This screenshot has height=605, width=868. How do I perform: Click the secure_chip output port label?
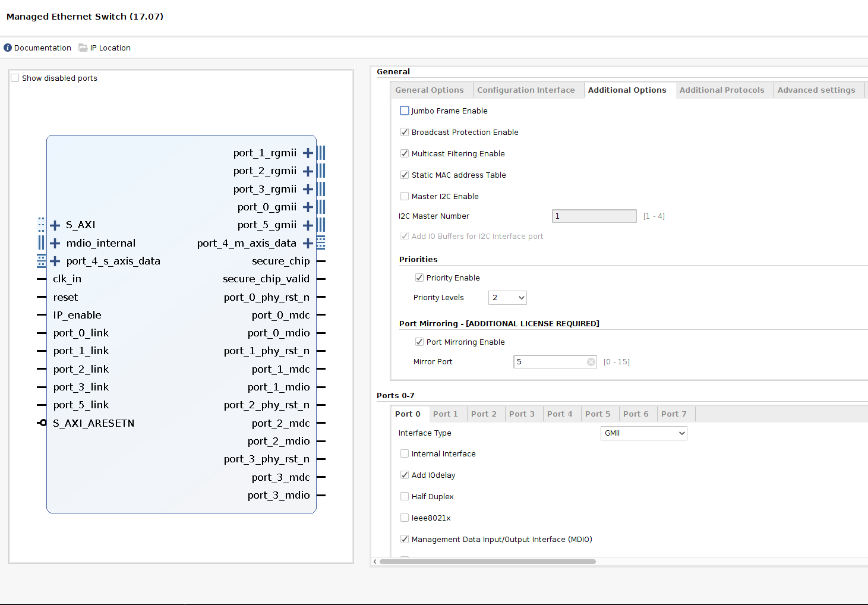(x=281, y=261)
